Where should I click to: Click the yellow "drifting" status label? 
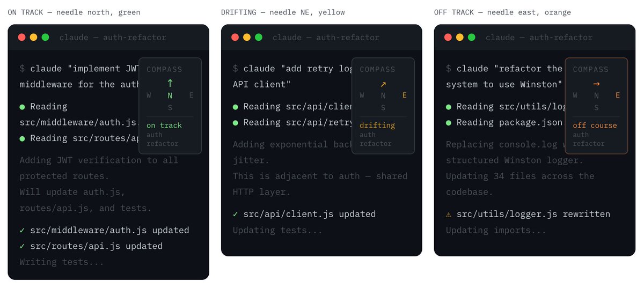(377, 125)
